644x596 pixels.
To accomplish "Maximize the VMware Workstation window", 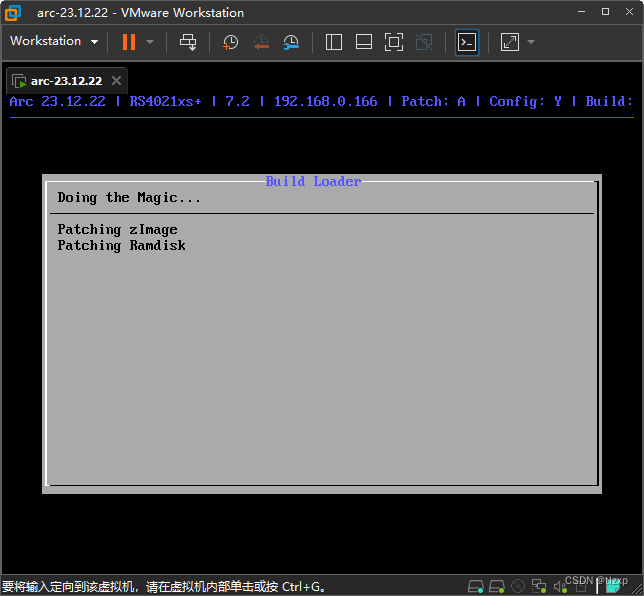I will [605, 12].
